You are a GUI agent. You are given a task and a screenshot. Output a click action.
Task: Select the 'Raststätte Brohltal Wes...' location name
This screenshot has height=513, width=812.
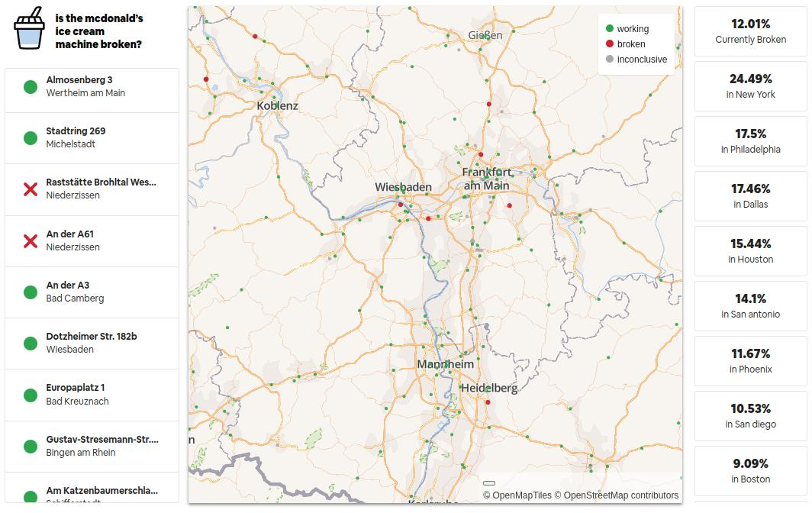[x=101, y=182]
